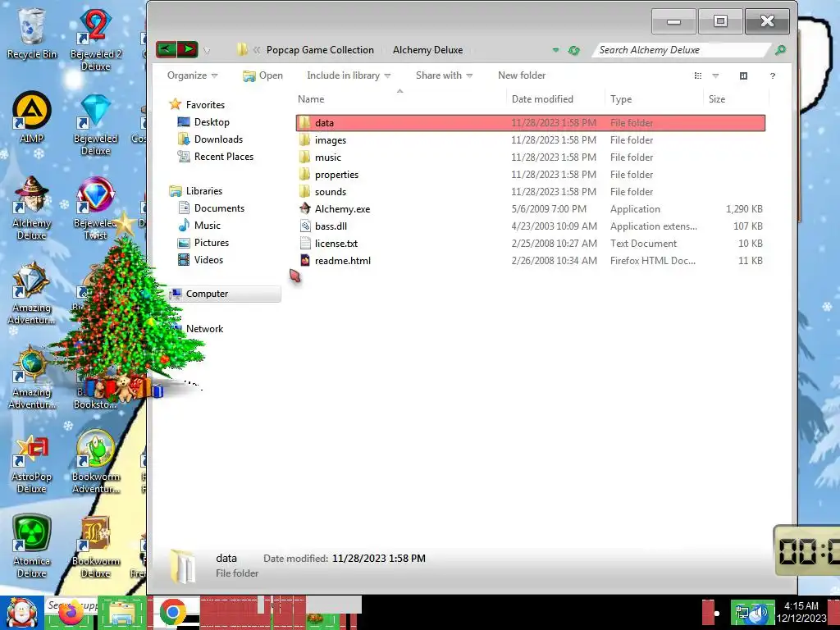Click the speaker volume tray icon
The width and height of the screenshot is (840, 630).
coord(759,614)
